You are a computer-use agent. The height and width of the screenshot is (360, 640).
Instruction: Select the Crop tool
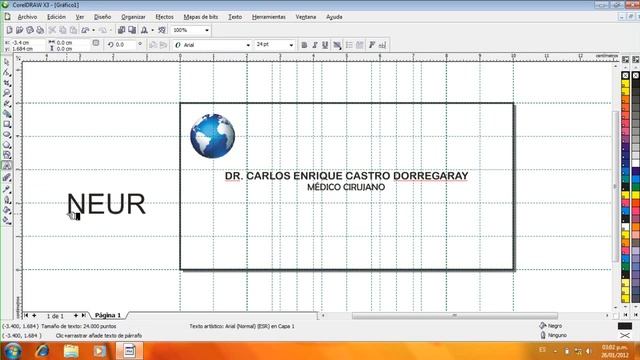coord(7,83)
